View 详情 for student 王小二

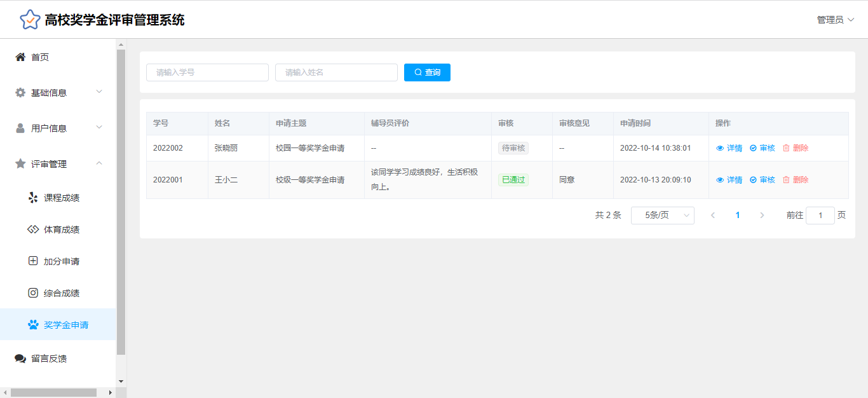click(x=729, y=180)
